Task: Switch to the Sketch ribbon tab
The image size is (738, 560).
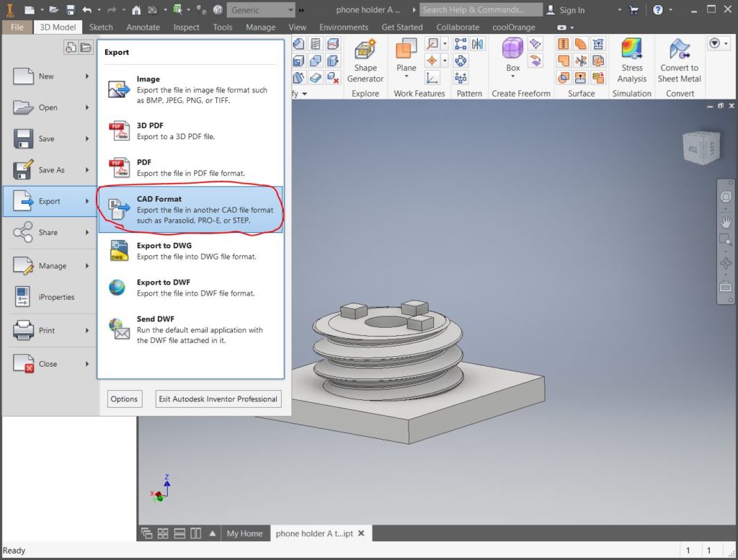Action: [101, 27]
